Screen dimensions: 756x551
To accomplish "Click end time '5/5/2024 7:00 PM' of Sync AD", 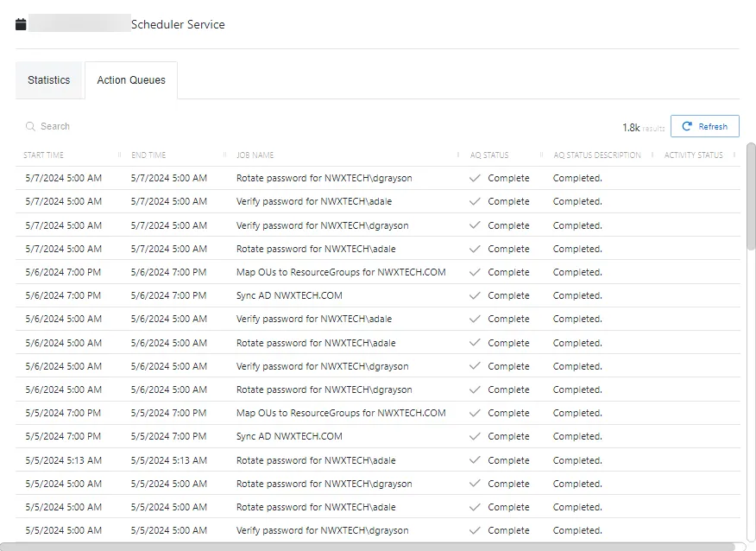I will click(169, 436).
